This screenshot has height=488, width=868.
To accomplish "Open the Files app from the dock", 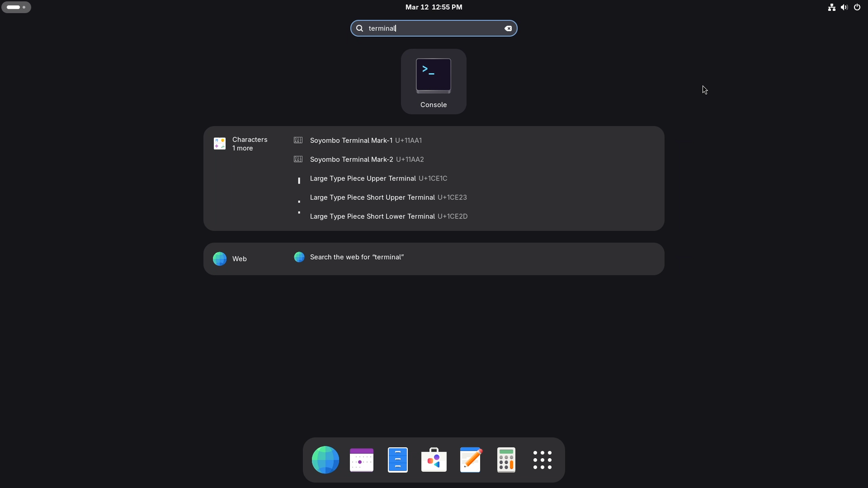I will (397, 459).
